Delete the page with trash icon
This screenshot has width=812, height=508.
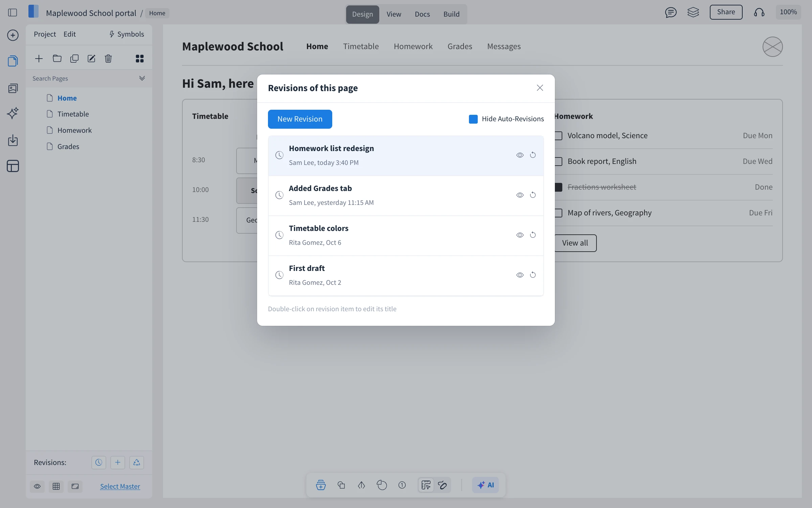coord(108,59)
